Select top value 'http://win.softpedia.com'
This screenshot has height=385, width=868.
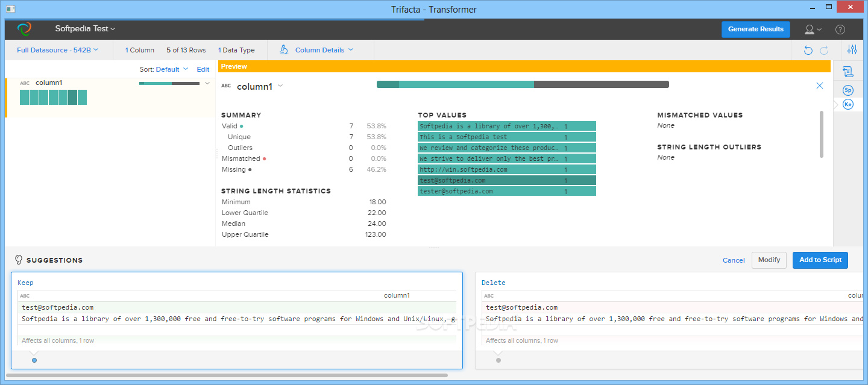pos(507,169)
